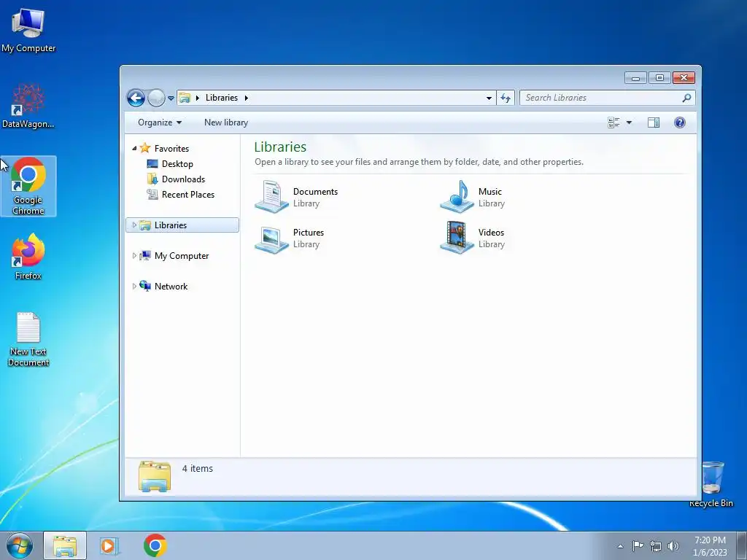The height and width of the screenshot is (560, 747).
Task: Open the Windows Start menu
Action: pyautogui.click(x=20, y=545)
